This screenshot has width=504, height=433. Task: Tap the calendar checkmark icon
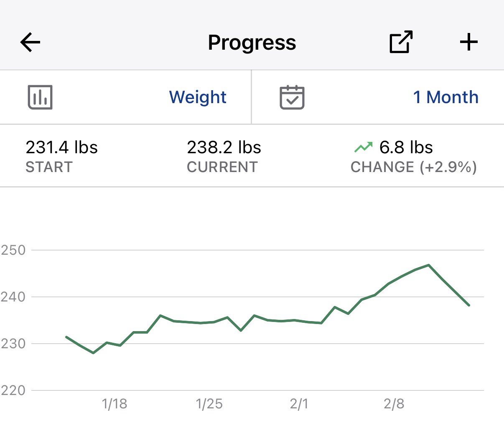(x=292, y=97)
